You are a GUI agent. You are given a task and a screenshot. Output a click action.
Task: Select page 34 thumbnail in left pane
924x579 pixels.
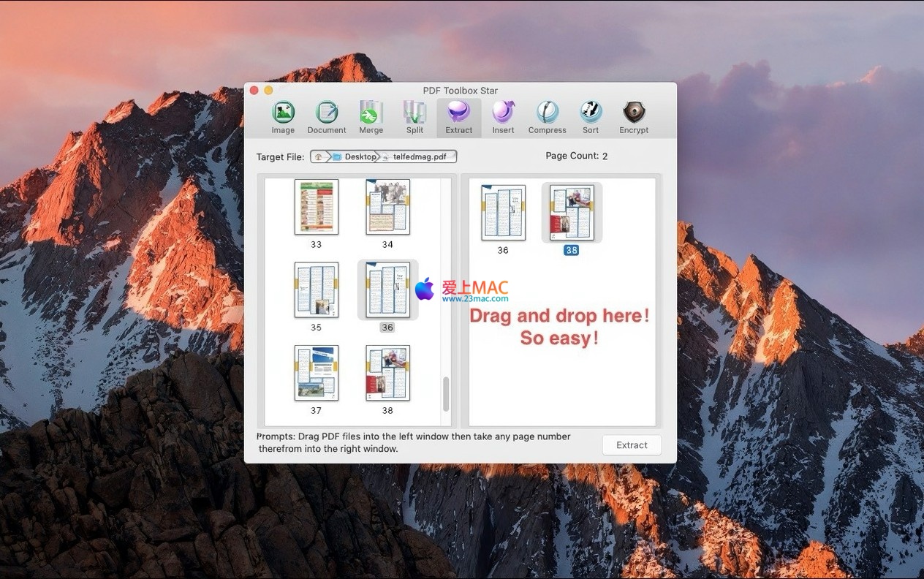387,207
